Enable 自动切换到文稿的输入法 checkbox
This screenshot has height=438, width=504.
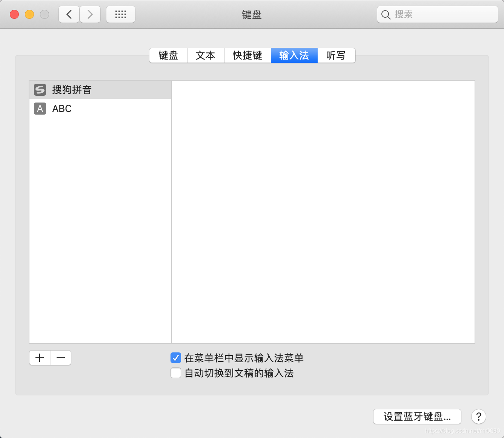click(x=176, y=373)
